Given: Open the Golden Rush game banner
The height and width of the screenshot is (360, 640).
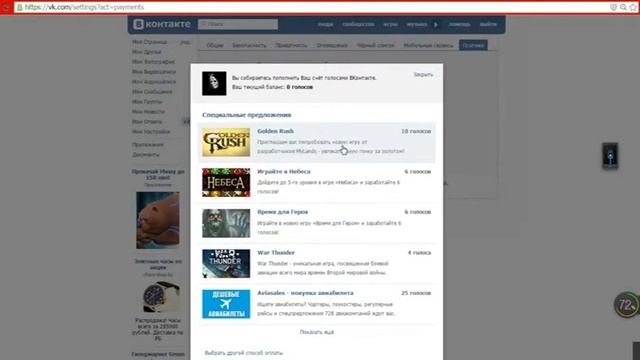Looking at the screenshot, I should click(226, 142).
